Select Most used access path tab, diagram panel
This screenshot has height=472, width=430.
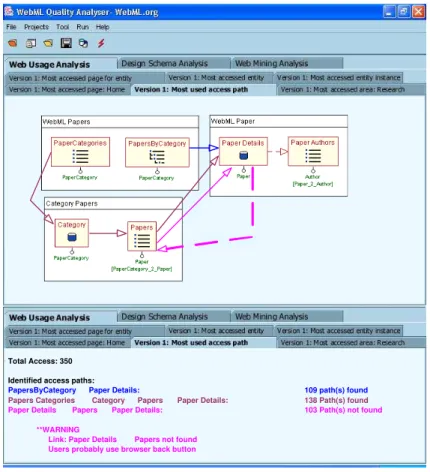click(x=203, y=90)
